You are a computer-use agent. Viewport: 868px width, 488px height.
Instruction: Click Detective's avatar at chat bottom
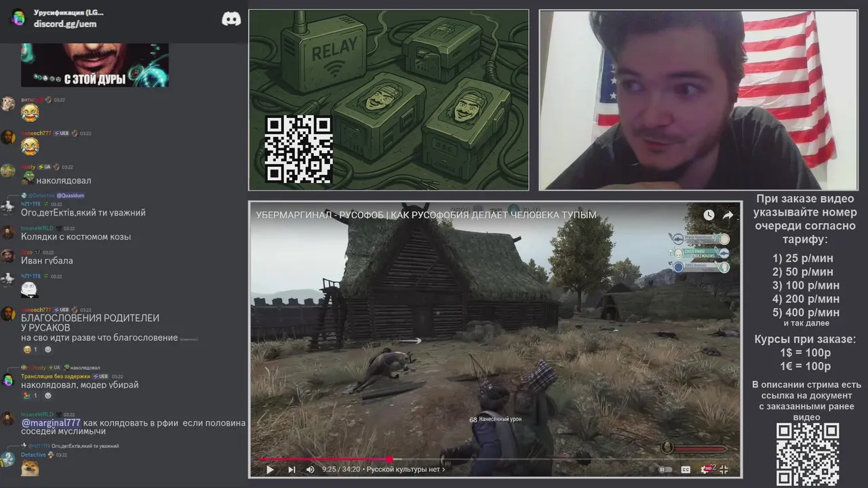pyautogui.click(x=8, y=459)
